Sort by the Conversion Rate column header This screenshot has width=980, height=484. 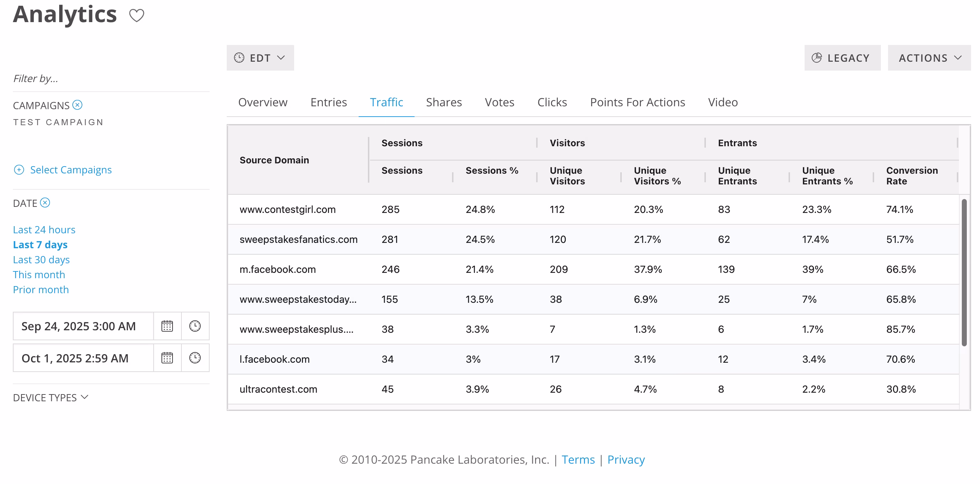tap(912, 176)
